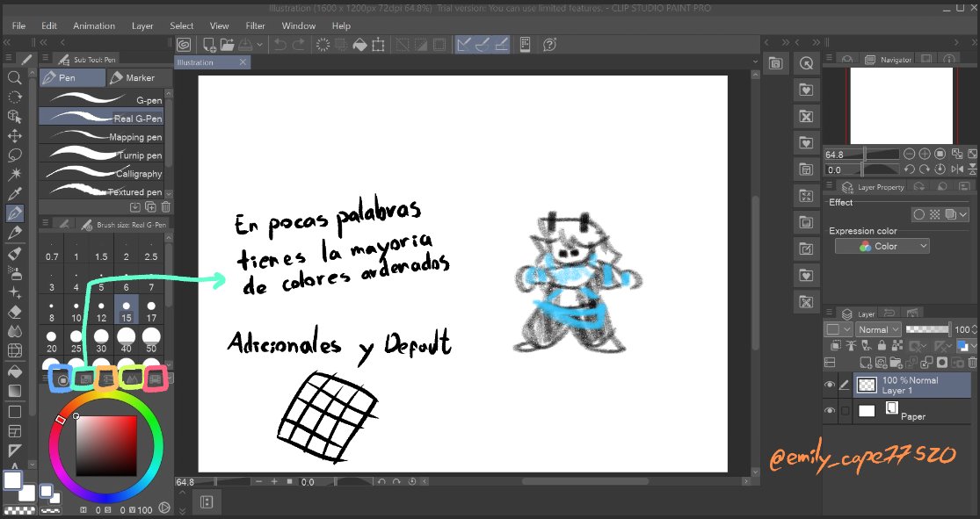Open the File menu

[18, 25]
